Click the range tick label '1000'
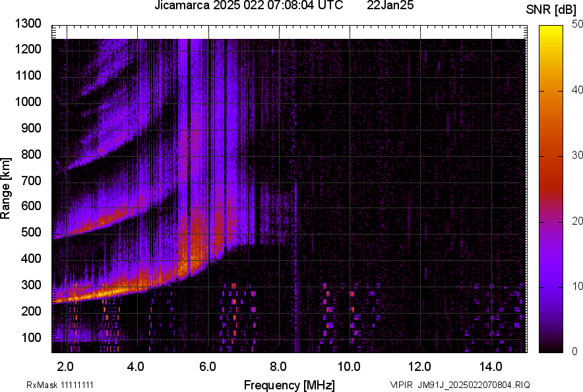Screen dimensions: 583x392 coord(28,102)
